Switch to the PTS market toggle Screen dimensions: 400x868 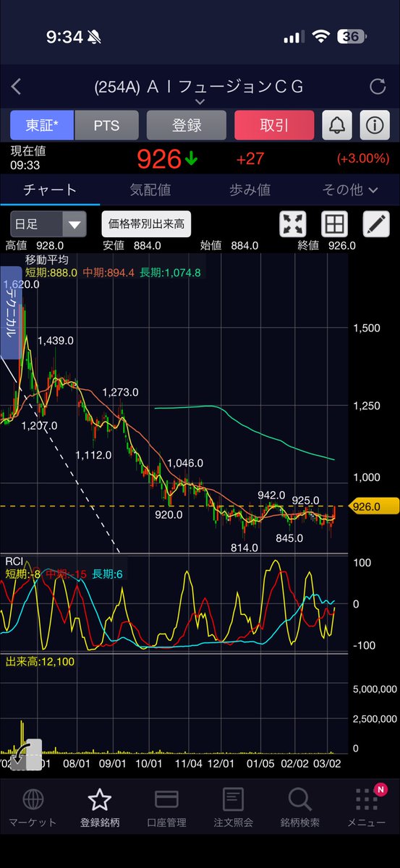[x=106, y=125]
